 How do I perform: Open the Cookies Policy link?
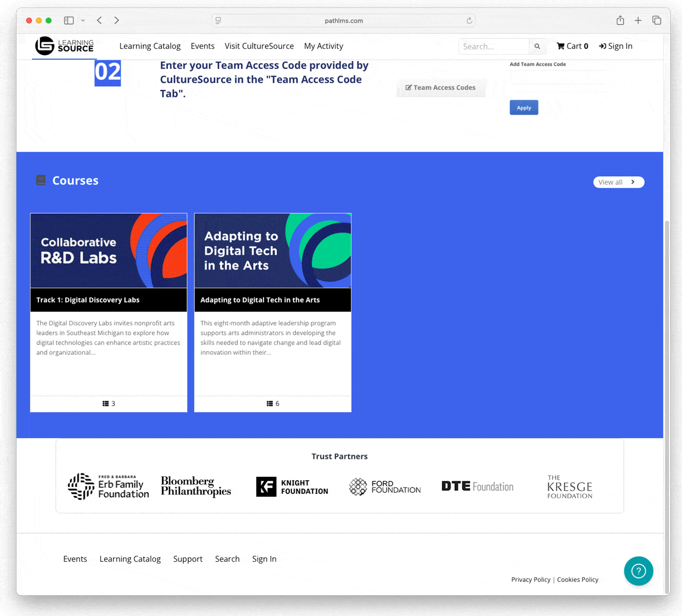(578, 580)
